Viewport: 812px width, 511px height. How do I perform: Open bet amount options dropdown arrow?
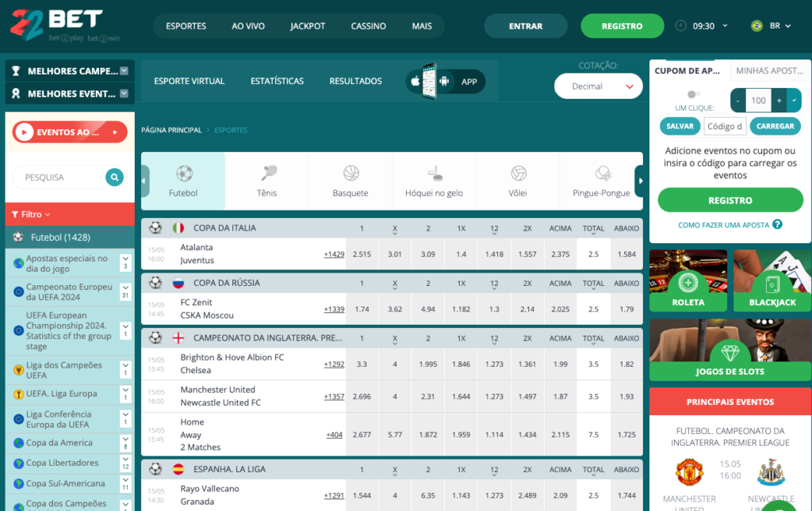(x=794, y=101)
